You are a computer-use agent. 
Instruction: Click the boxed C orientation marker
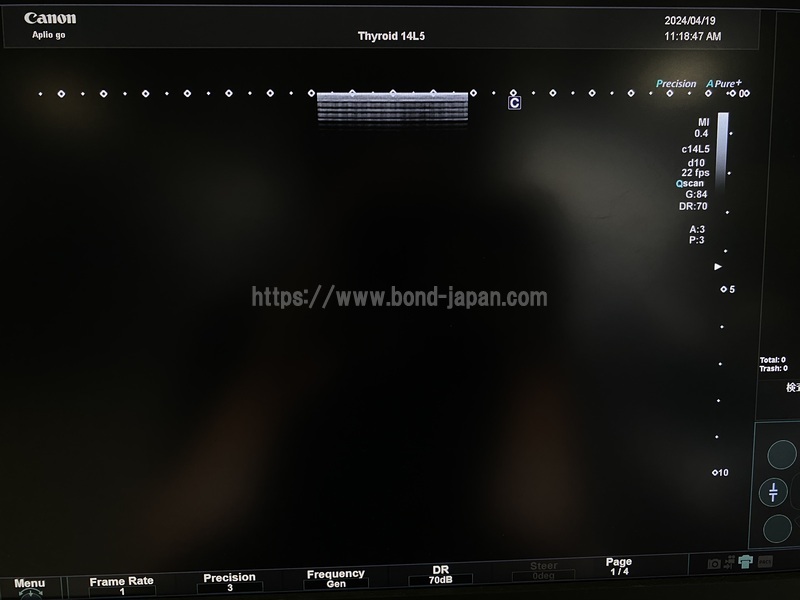514,102
